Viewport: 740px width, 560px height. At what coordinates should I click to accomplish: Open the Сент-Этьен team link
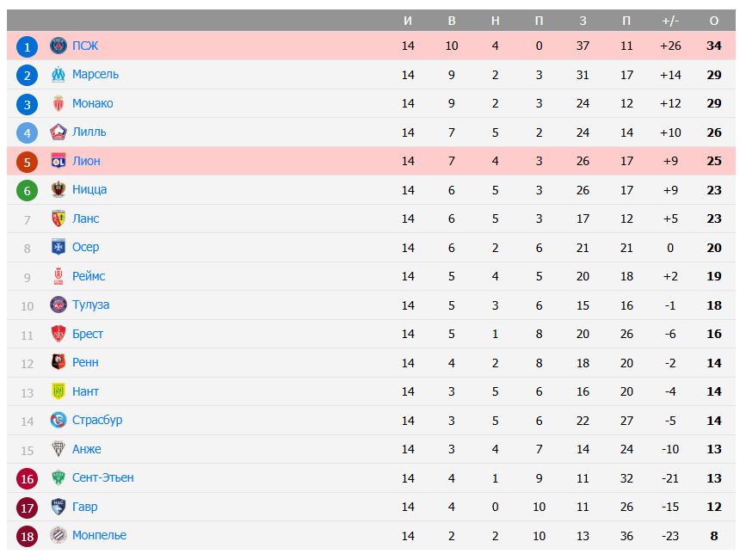[x=102, y=478]
